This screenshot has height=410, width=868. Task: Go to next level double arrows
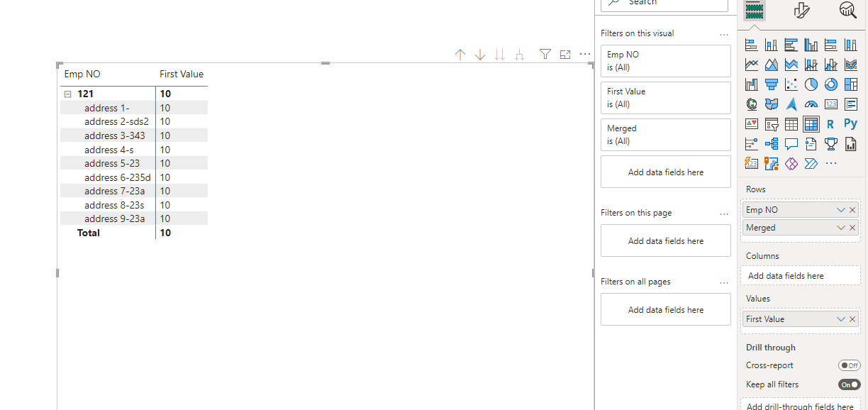[x=500, y=55]
